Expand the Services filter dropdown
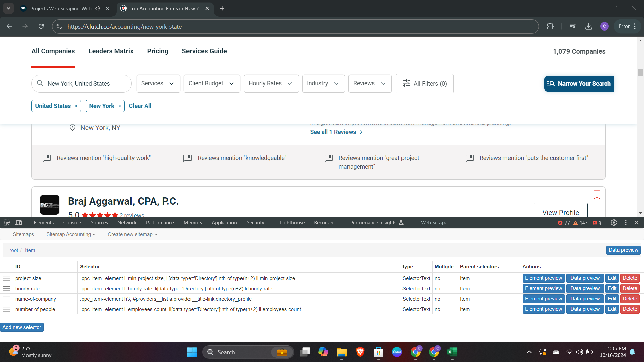Image resolution: width=644 pixels, height=362 pixels. [158, 84]
